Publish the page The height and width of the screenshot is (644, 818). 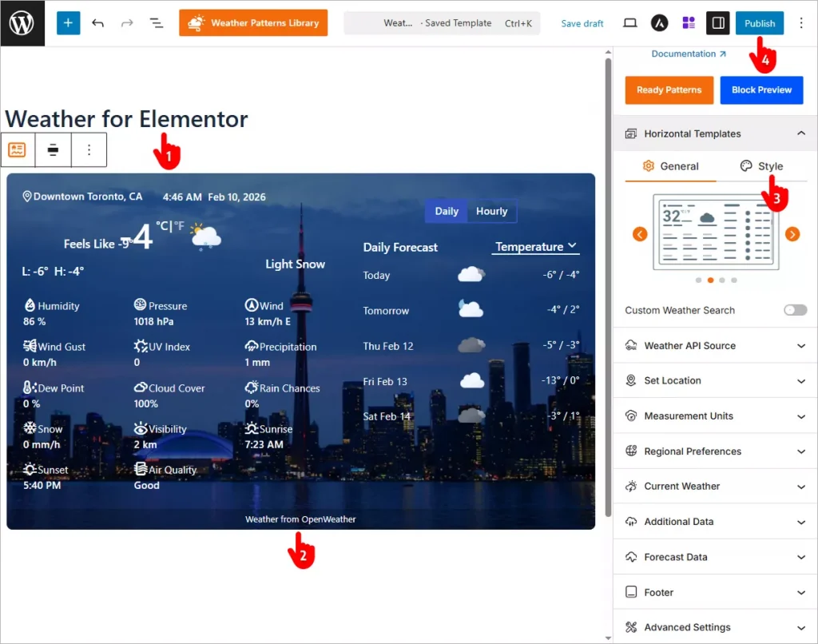759,23
